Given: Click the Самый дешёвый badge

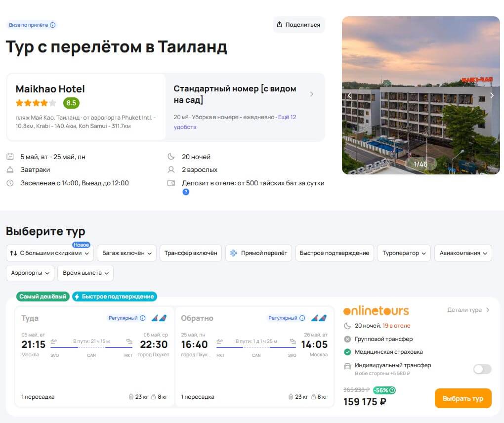Looking at the screenshot, I should (x=43, y=296).
